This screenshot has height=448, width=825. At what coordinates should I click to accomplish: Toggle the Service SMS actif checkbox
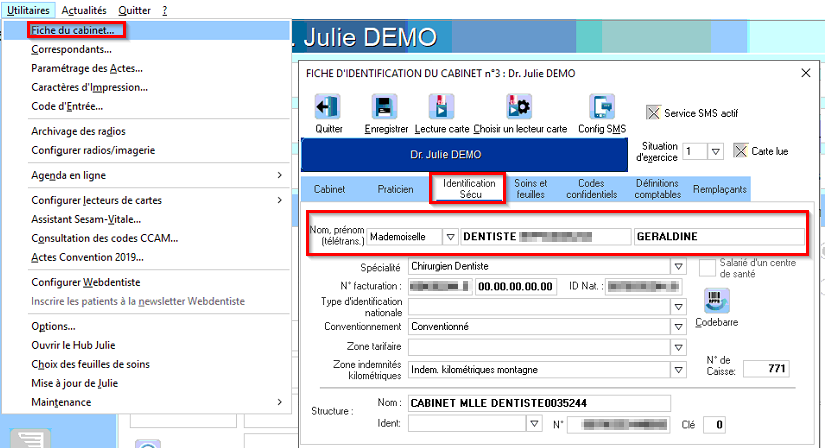[x=653, y=113]
